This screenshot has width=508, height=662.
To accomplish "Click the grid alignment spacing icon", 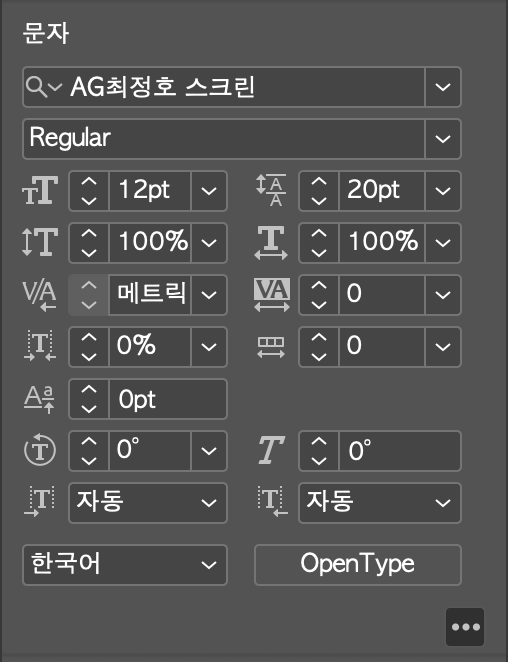I will click(271, 347).
